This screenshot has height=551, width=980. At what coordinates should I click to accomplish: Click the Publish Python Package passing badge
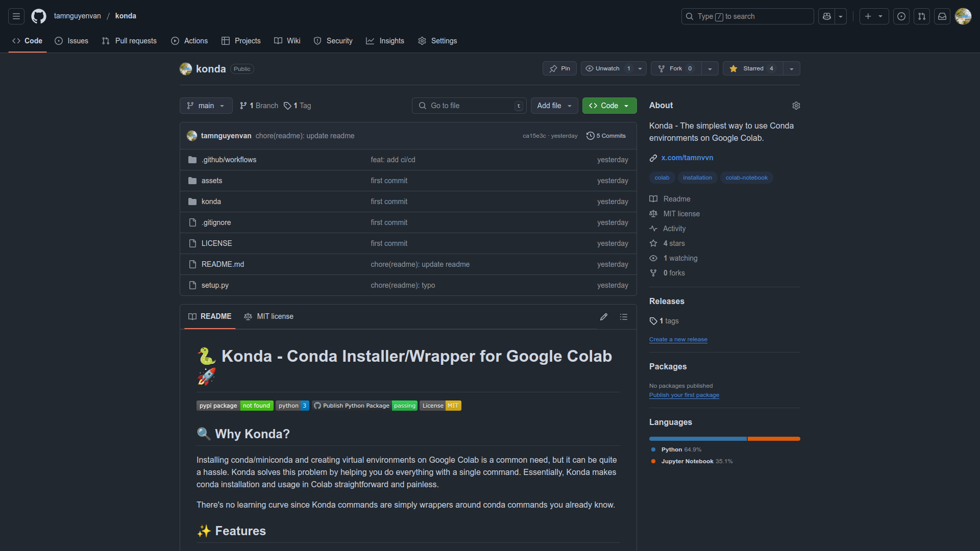pos(365,406)
